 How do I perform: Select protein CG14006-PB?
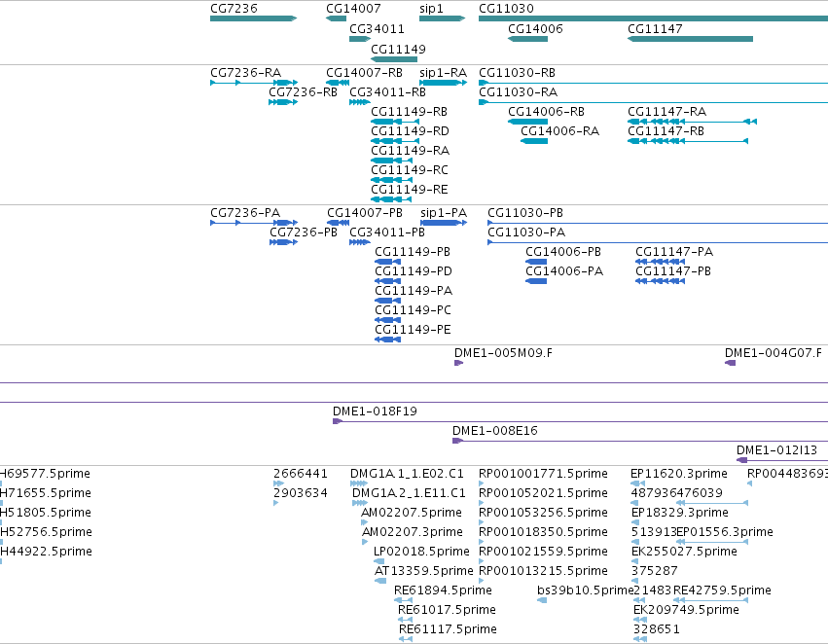pyautogui.click(x=563, y=252)
